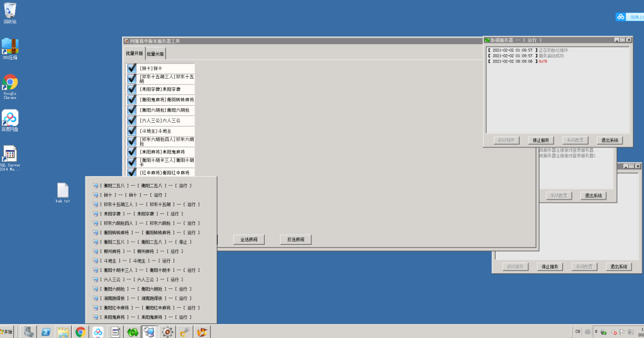Click the orange VS icon in the taskbar

point(202,332)
